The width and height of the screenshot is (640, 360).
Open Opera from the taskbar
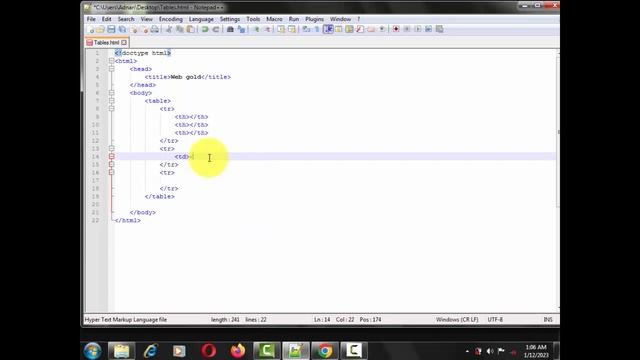(x=209, y=351)
